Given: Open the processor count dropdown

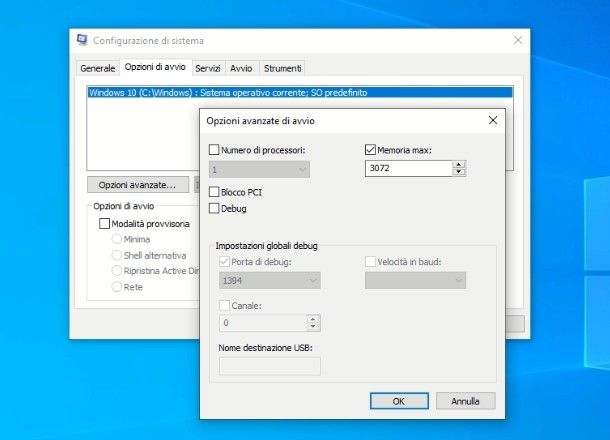Looking at the screenshot, I should click(x=259, y=170).
